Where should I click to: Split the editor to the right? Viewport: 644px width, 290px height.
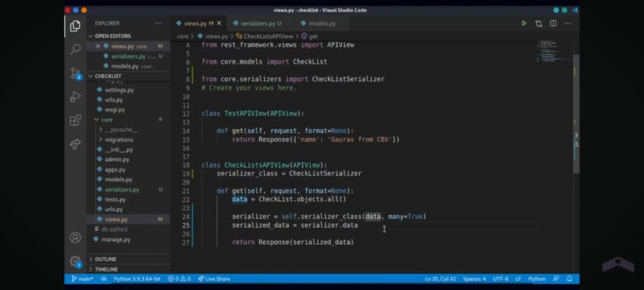(553, 23)
